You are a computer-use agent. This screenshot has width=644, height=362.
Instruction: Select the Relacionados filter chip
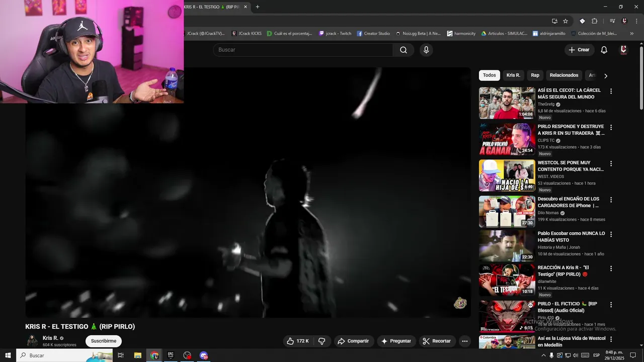(x=564, y=75)
